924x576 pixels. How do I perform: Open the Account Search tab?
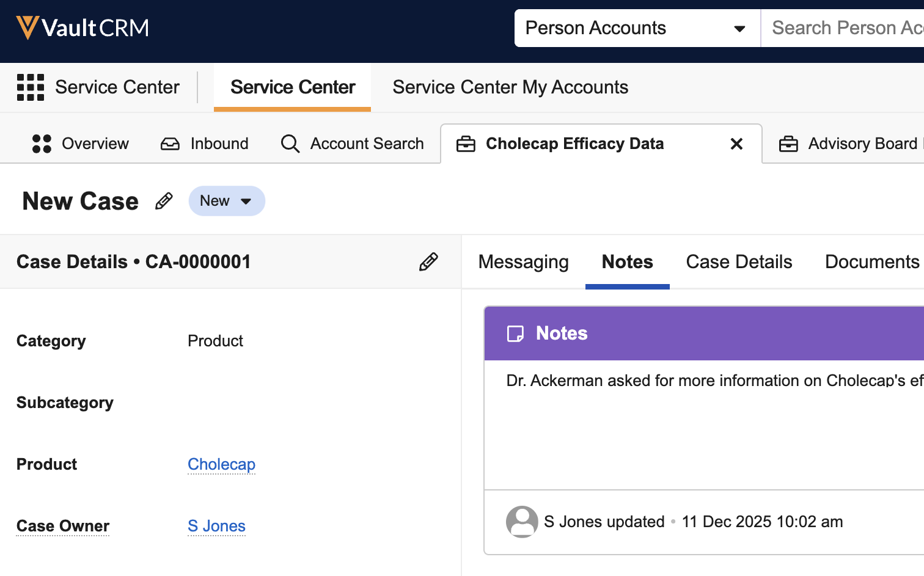coord(352,144)
